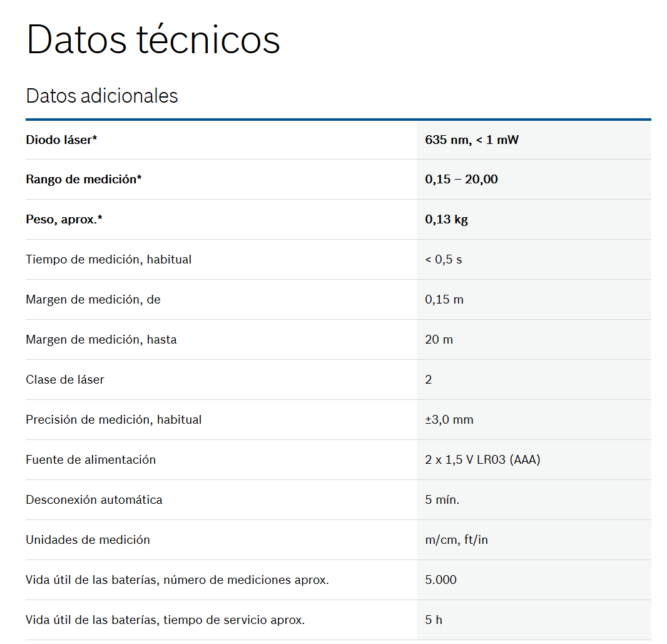Select the "0,13 kg" weight value
This screenshot has width=667, height=644.
tap(446, 220)
